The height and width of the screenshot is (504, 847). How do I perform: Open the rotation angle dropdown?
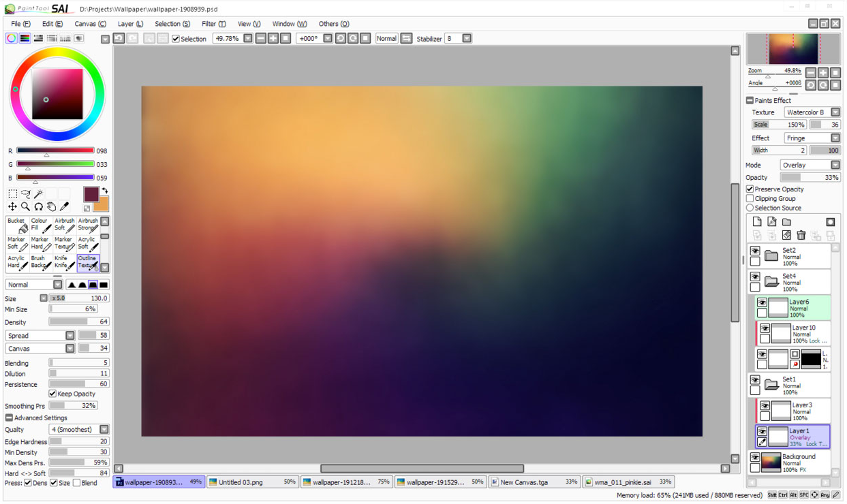pos(328,39)
